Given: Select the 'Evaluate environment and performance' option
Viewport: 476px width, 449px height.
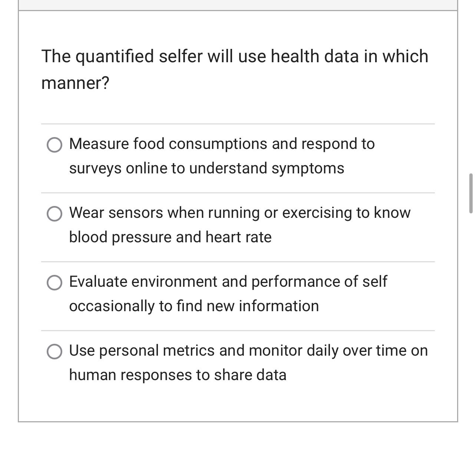Looking at the screenshot, I should pos(54,283).
